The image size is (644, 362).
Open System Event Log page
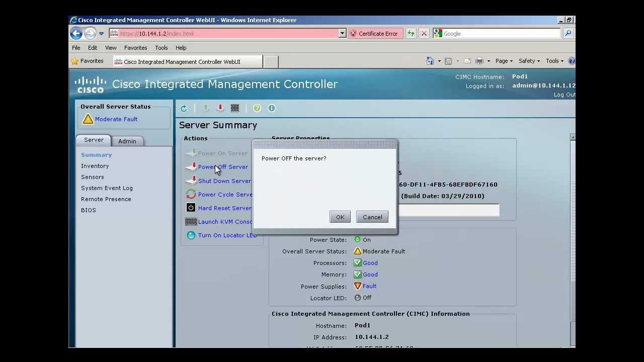(107, 188)
